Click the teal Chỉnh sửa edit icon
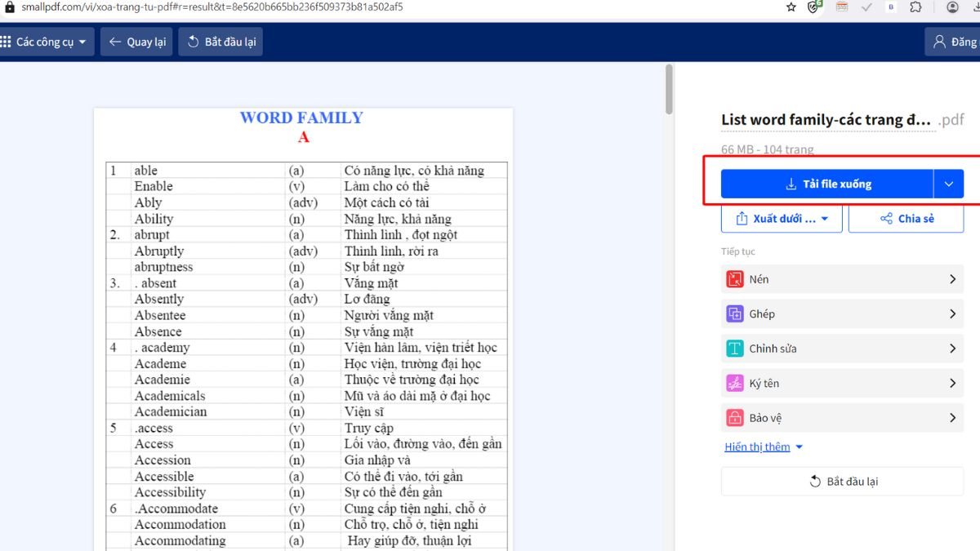This screenshot has width=980, height=551. click(x=734, y=349)
